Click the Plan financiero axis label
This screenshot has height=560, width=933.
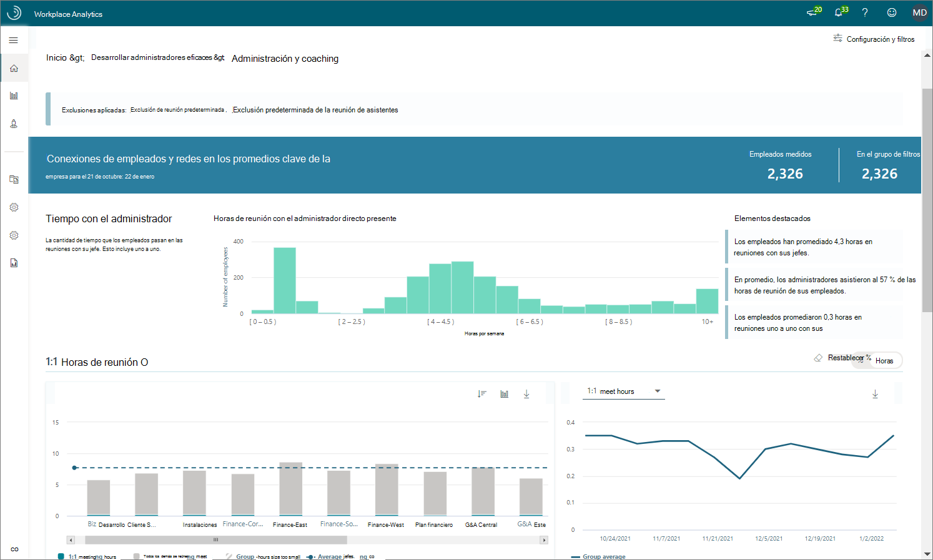point(434,525)
